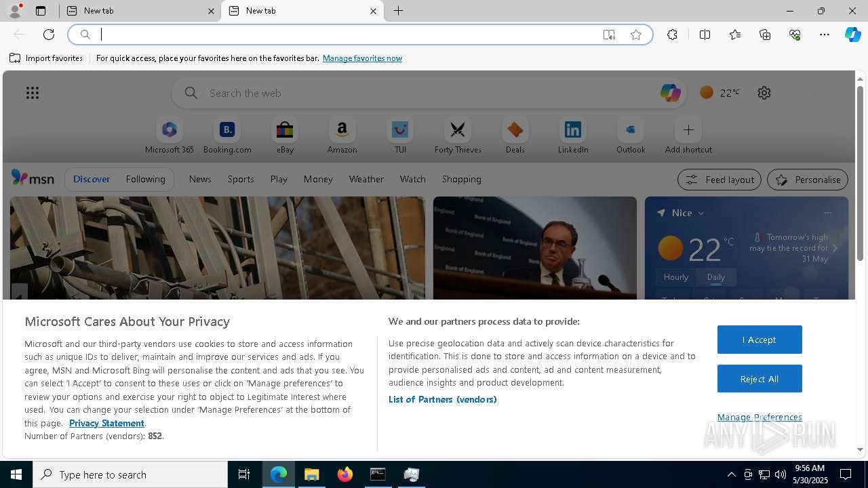Click the I Accept button
This screenshot has height=488, width=868.
click(x=759, y=340)
